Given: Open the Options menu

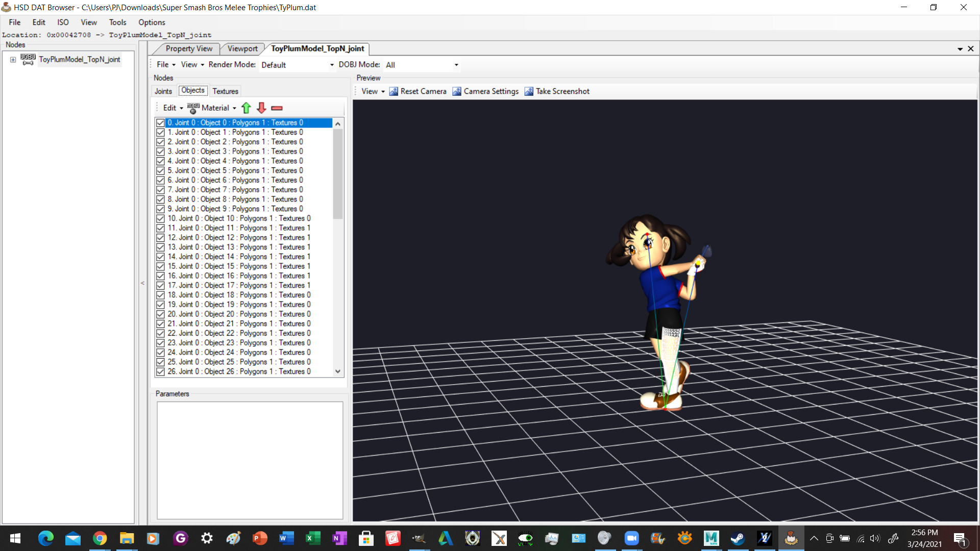Looking at the screenshot, I should point(152,22).
